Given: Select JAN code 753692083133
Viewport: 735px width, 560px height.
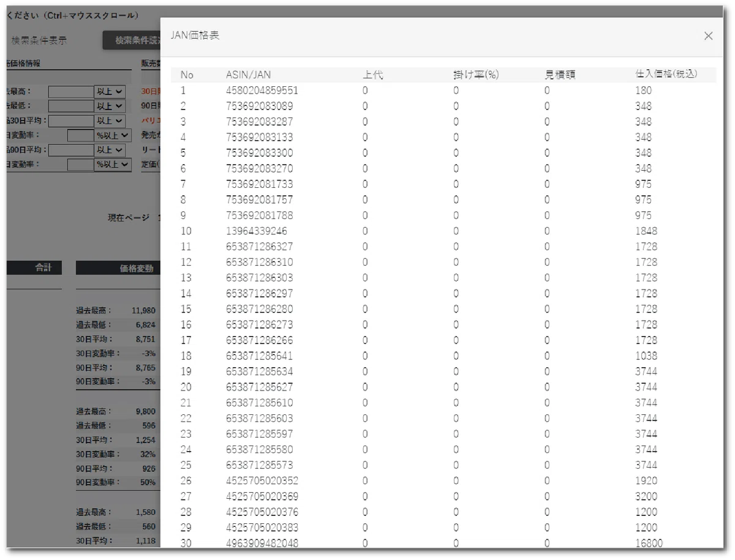Looking at the screenshot, I should coord(259,137).
